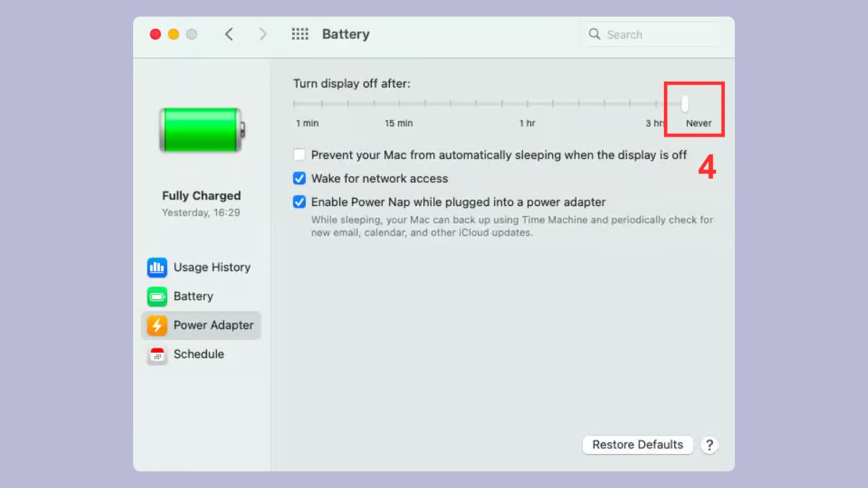This screenshot has height=488, width=868.
Task: Click the Restore Defaults button
Action: (637, 445)
